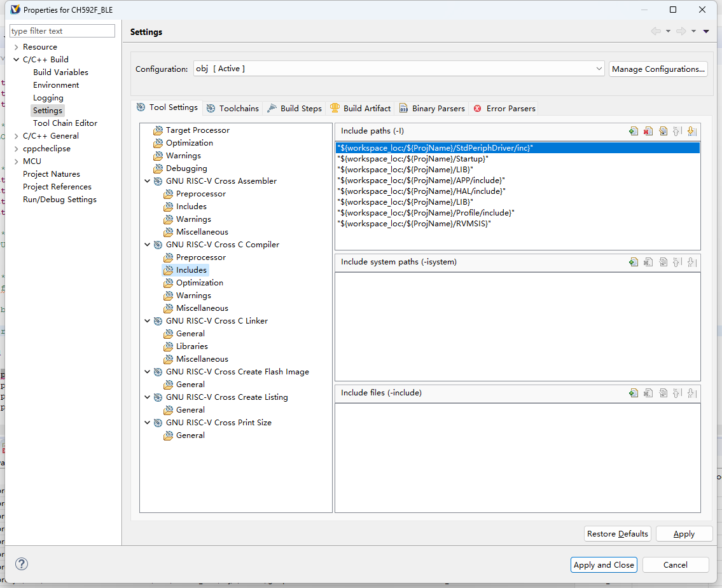Click the Edit icon for Include paths (-I)

click(x=663, y=131)
